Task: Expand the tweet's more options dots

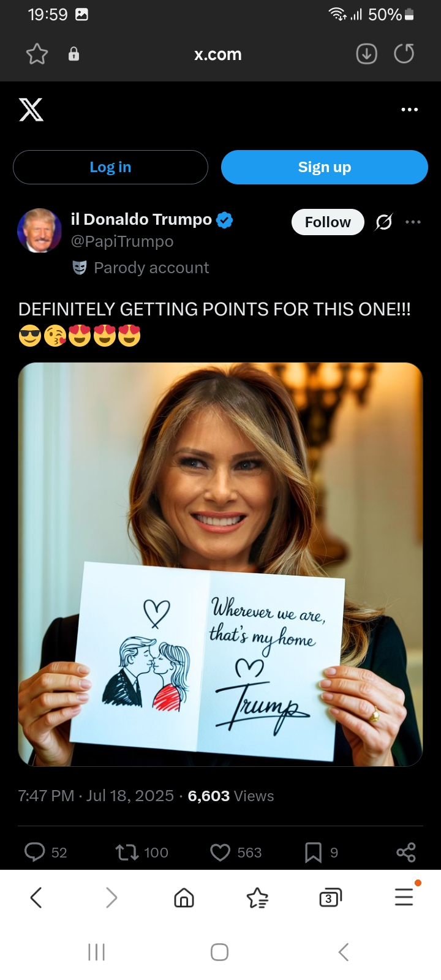Action: click(x=413, y=222)
